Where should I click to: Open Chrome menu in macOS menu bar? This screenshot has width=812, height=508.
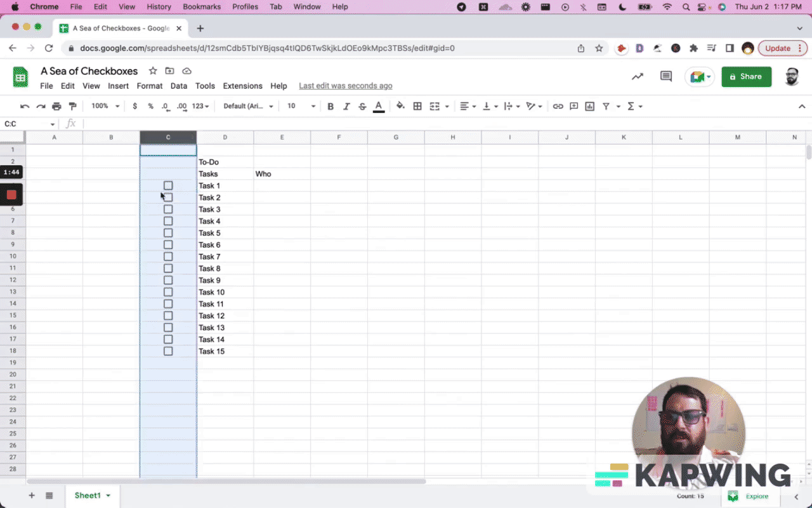(x=44, y=7)
